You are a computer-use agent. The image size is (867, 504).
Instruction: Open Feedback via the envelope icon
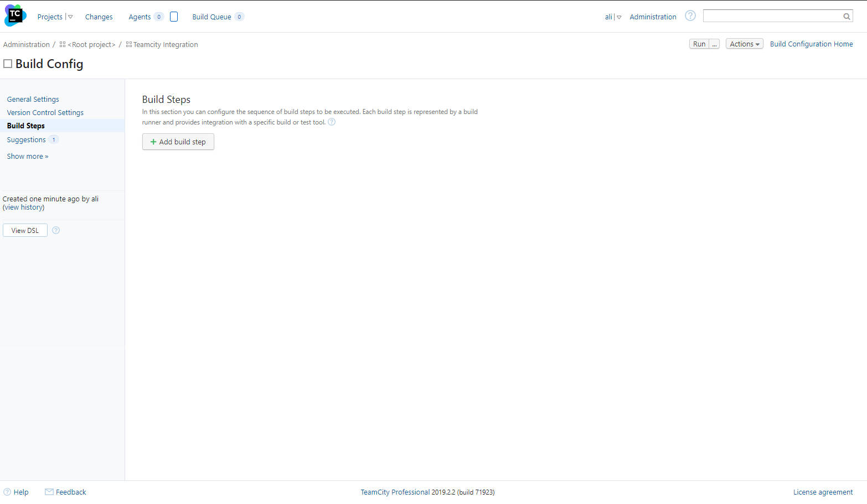click(49, 491)
